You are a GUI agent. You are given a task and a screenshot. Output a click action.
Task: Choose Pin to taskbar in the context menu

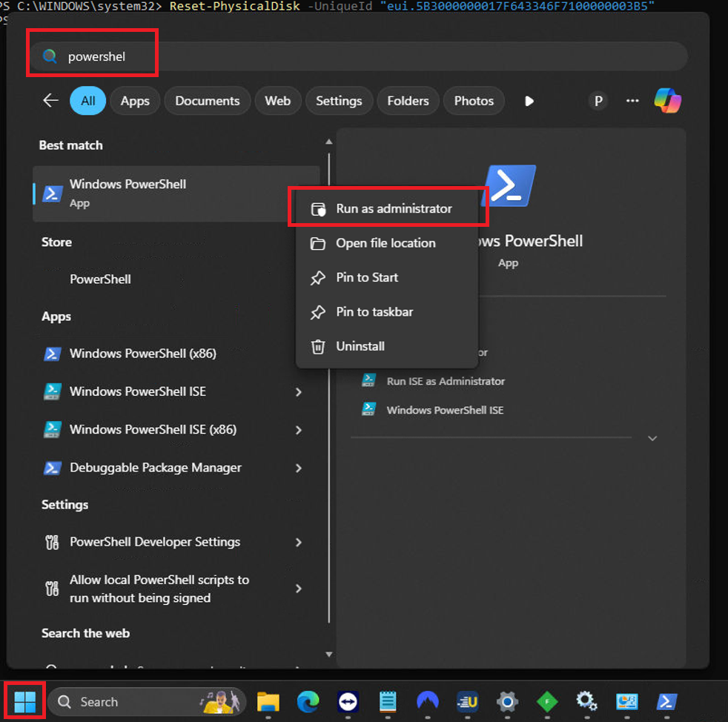[x=387, y=311]
